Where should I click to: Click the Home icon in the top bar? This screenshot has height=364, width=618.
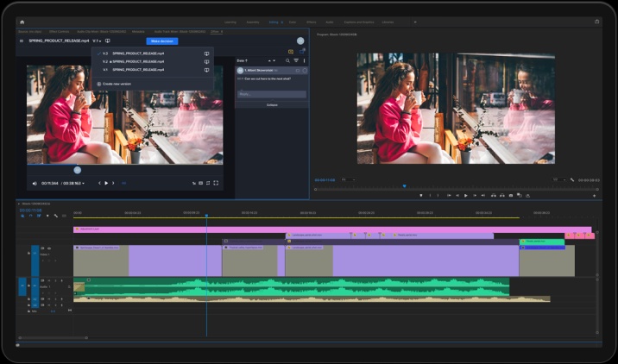pos(22,22)
